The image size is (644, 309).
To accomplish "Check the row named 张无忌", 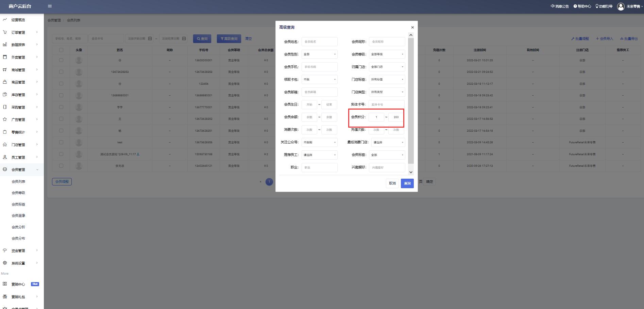I will coord(61,166).
